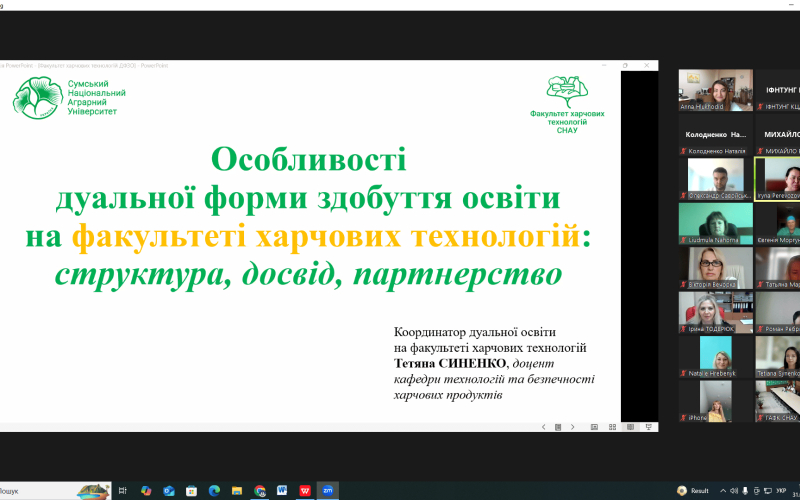The image size is (800, 500).
Task: Click the Result widget in taskbar
Action: click(x=693, y=491)
